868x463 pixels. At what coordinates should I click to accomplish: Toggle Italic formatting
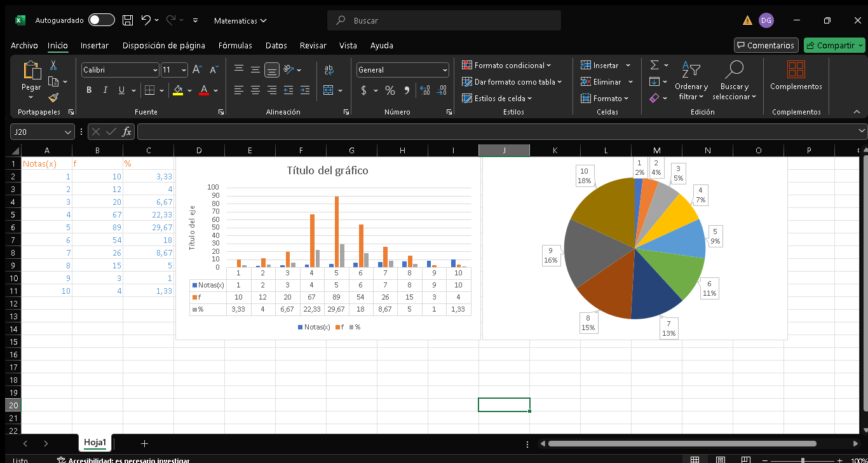[x=105, y=90]
